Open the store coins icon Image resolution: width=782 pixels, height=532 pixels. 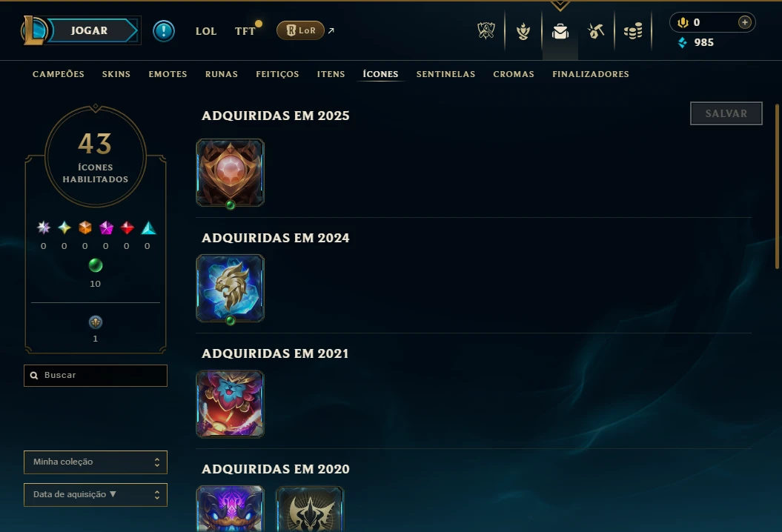pyautogui.click(x=633, y=31)
